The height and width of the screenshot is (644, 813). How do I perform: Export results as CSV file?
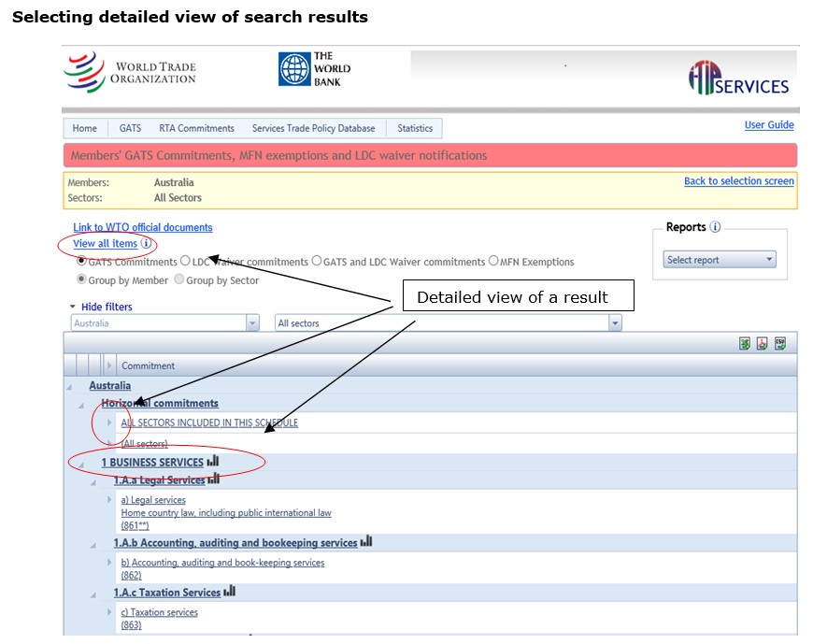coord(779,343)
